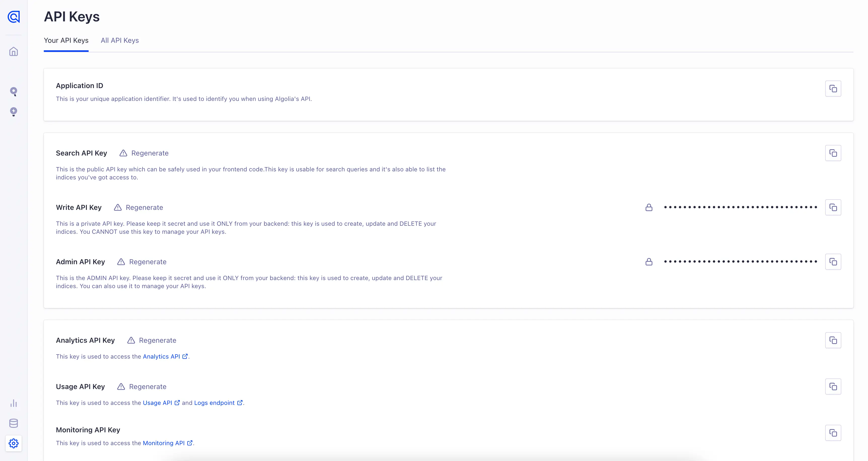Click warning icon beside Write API Key

tap(118, 207)
